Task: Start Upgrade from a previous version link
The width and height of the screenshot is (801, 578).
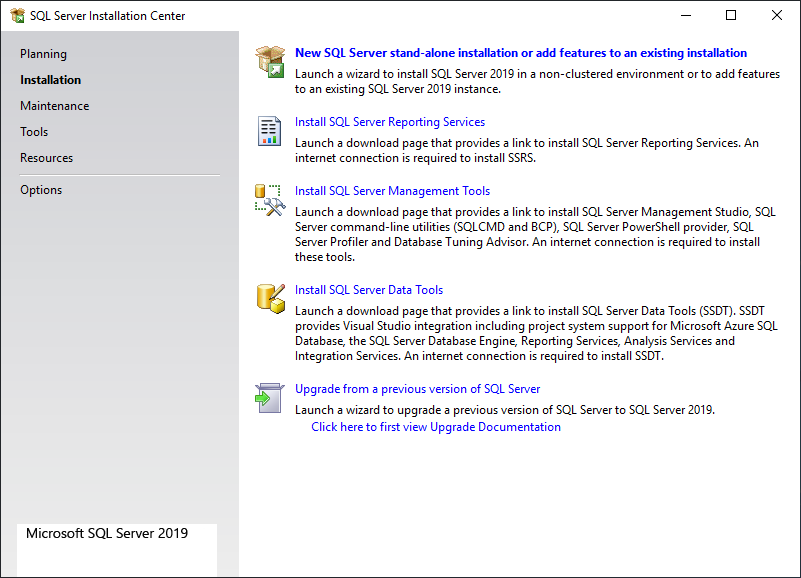Action: (417, 389)
